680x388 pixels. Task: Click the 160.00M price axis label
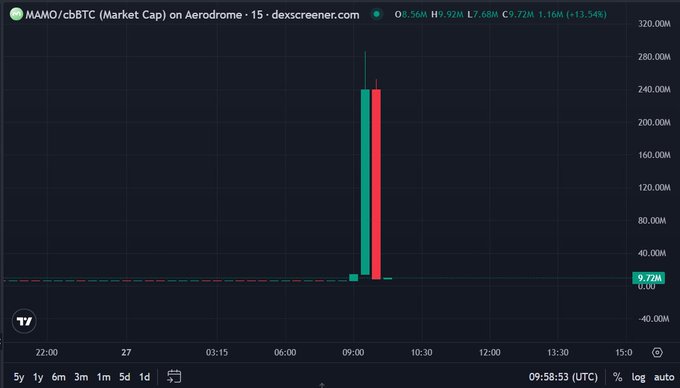tap(654, 155)
